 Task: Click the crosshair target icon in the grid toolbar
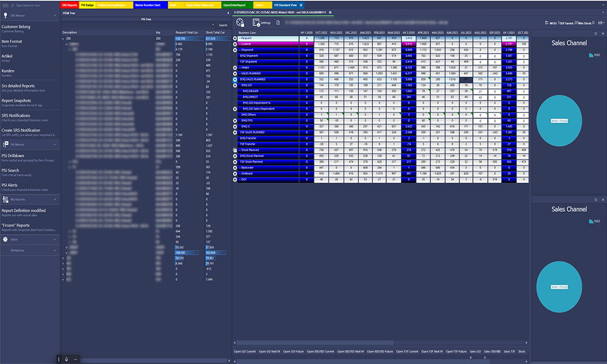click(239, 21)
